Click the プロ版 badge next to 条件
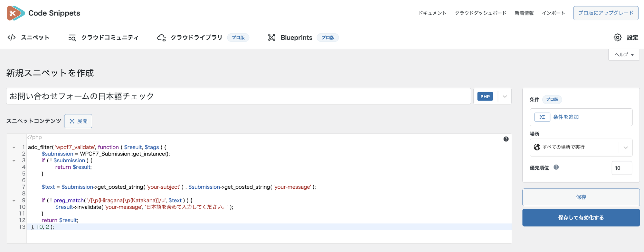This screenshot has height=252, width=644. coord(552,100)
